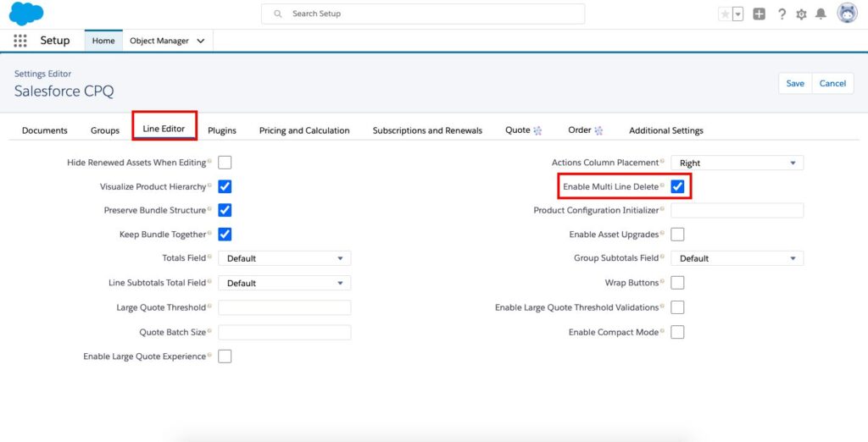
Task: Open Subscriptions and Renewals tab
Action: [427, 130]
